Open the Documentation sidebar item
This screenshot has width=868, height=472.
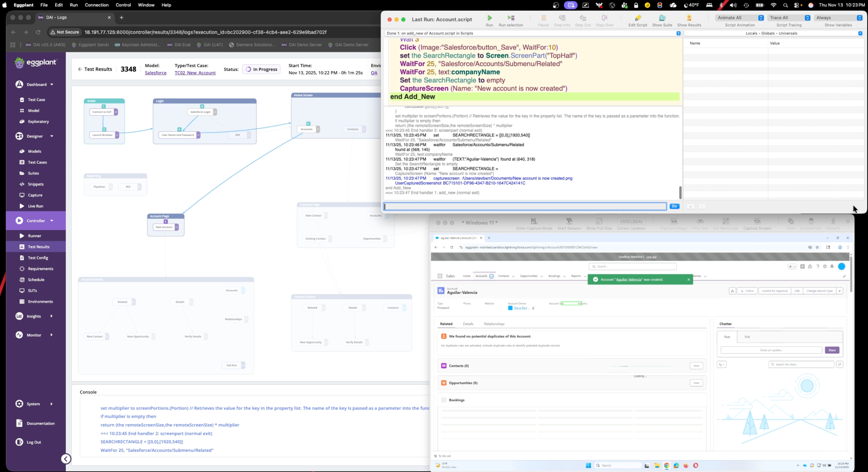(40, 423)
